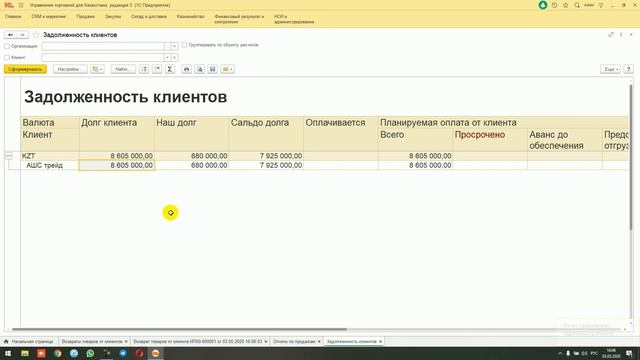This screenshot has height=360, width=640.
Task: Click into the Клиент input field
Action: tap(103, 58)
